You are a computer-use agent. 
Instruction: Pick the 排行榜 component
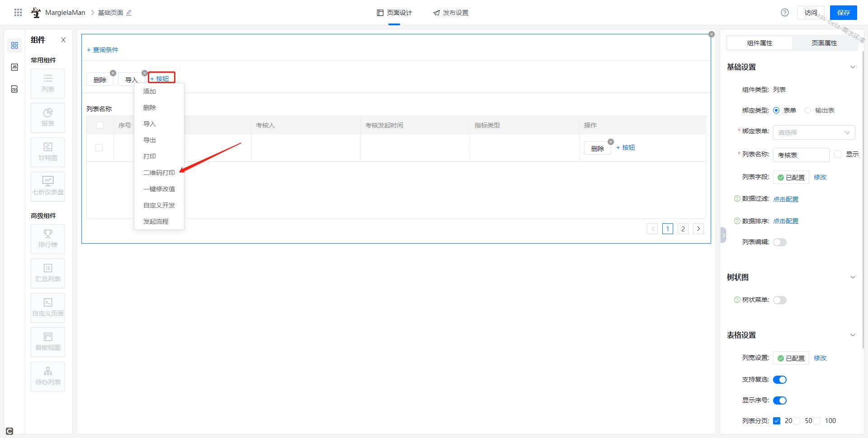point(48,239)
